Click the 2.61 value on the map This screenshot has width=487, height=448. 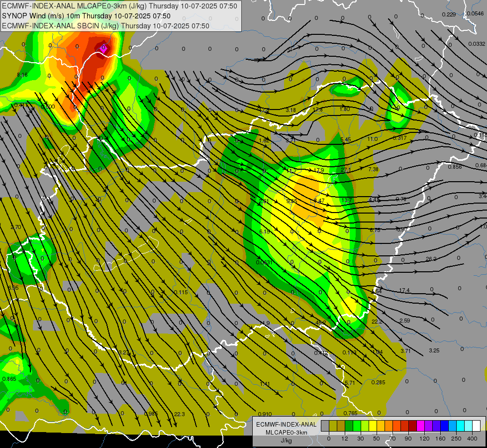(264, 201)
